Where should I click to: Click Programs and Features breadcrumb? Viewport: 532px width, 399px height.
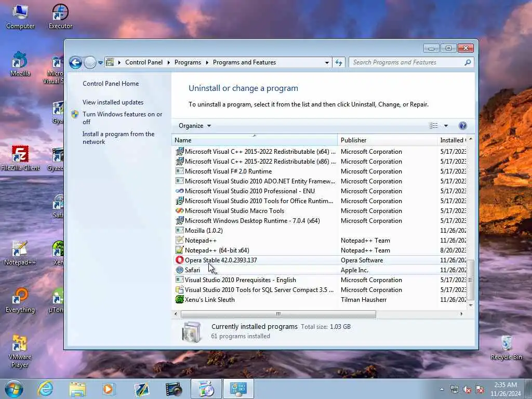tap(244, 62)
